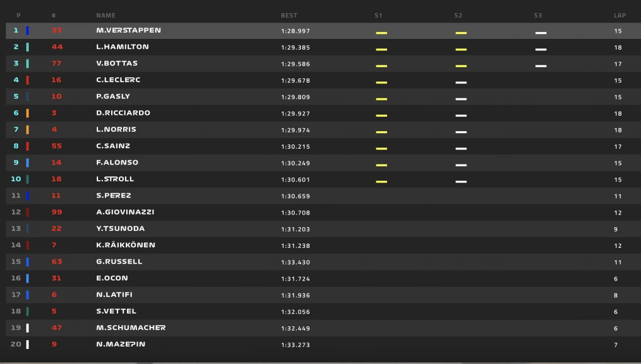
Task: Click the BEST column header
Action: [x=289, y=16]
